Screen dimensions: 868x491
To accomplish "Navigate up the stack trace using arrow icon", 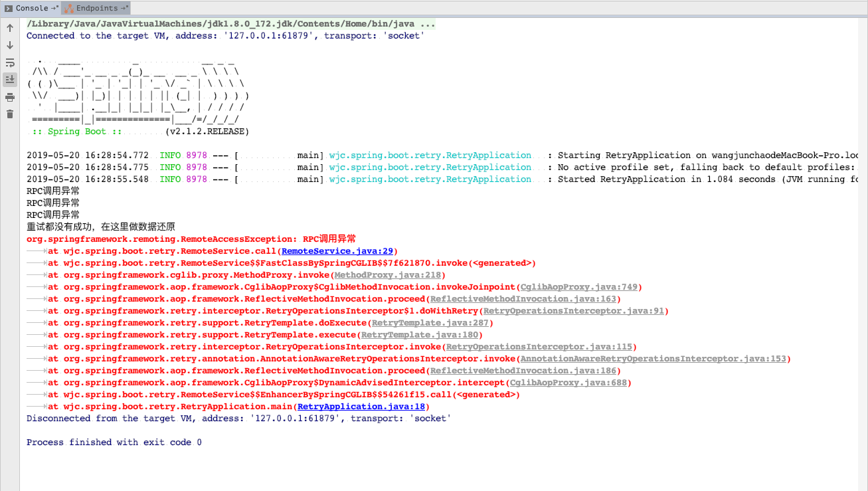I will coord(9,28).
